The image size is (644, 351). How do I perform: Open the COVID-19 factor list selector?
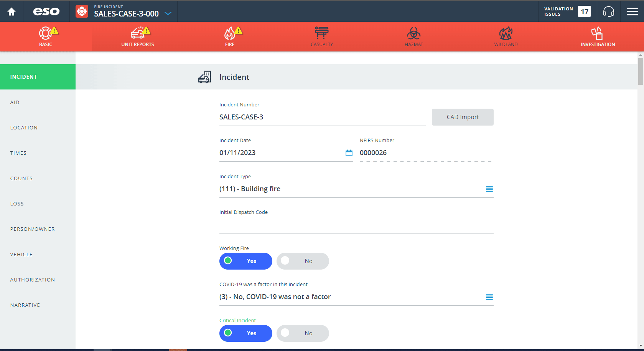tap(489, 297)
